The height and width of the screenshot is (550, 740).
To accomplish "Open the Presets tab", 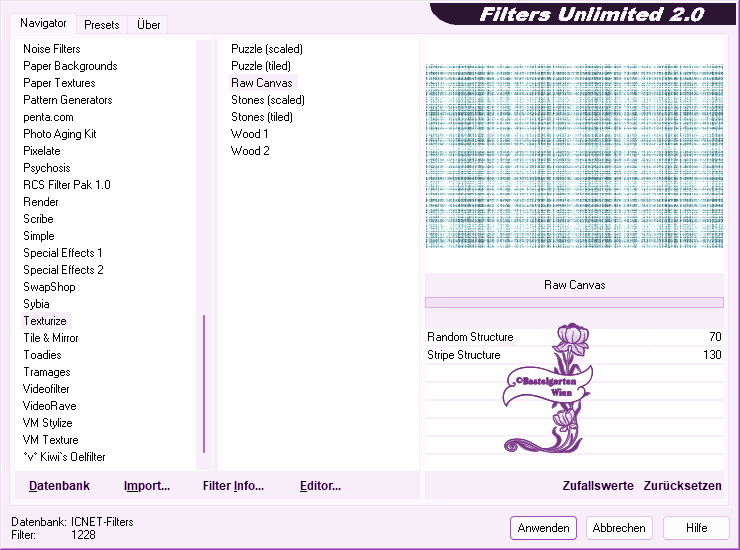I will click(x=101, y=25).
